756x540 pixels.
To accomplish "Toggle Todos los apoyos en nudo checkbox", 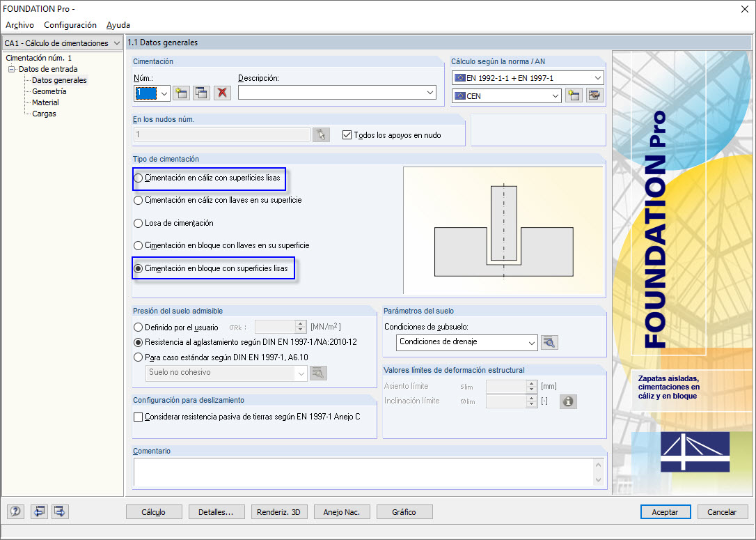I will [347, 135].
